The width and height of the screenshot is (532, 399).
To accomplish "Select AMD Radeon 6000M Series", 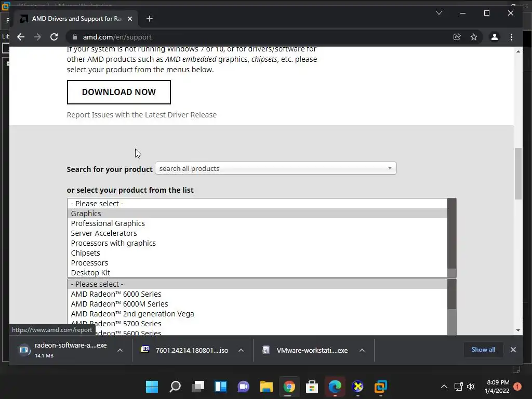I will pos(257,303).
